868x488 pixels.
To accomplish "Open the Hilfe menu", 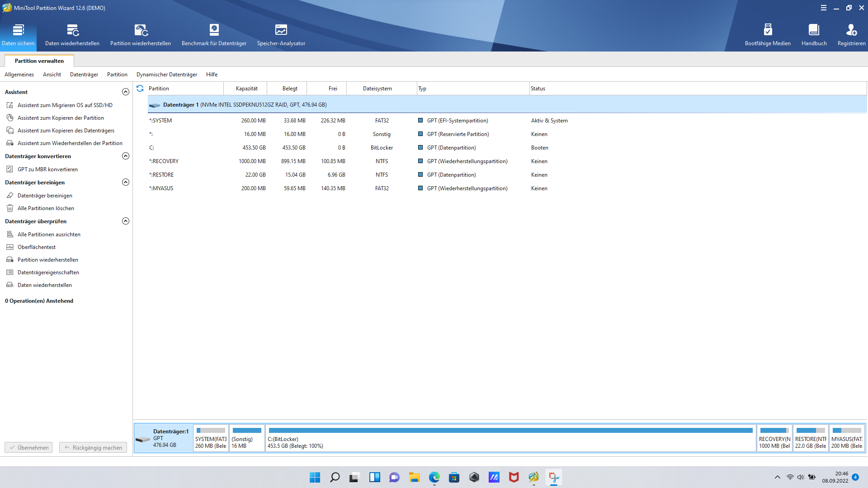I will click(x=212, y=74).
